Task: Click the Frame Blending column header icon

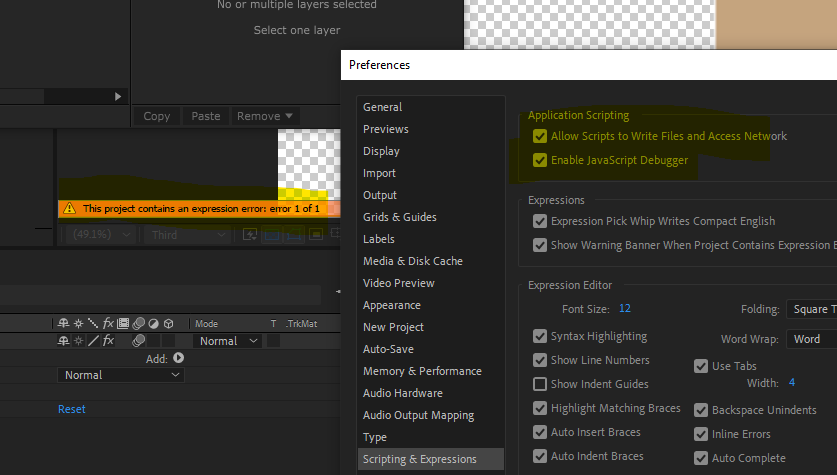Action: coord(123,323)
